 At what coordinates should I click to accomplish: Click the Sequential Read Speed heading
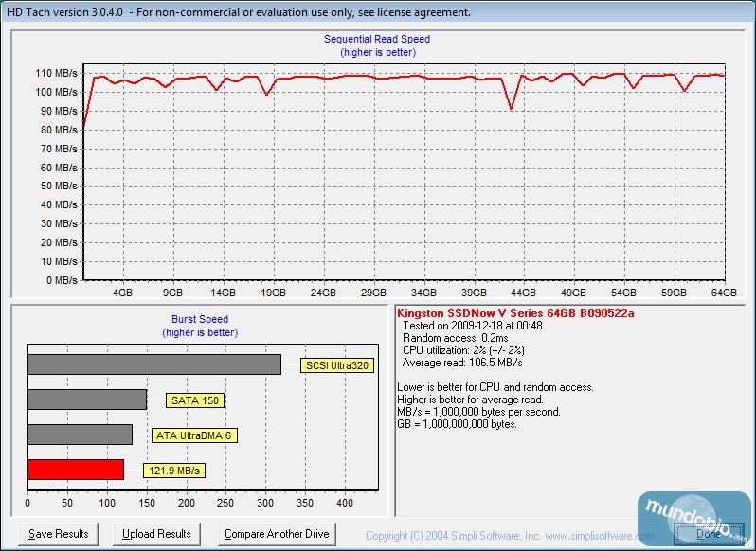377,39
